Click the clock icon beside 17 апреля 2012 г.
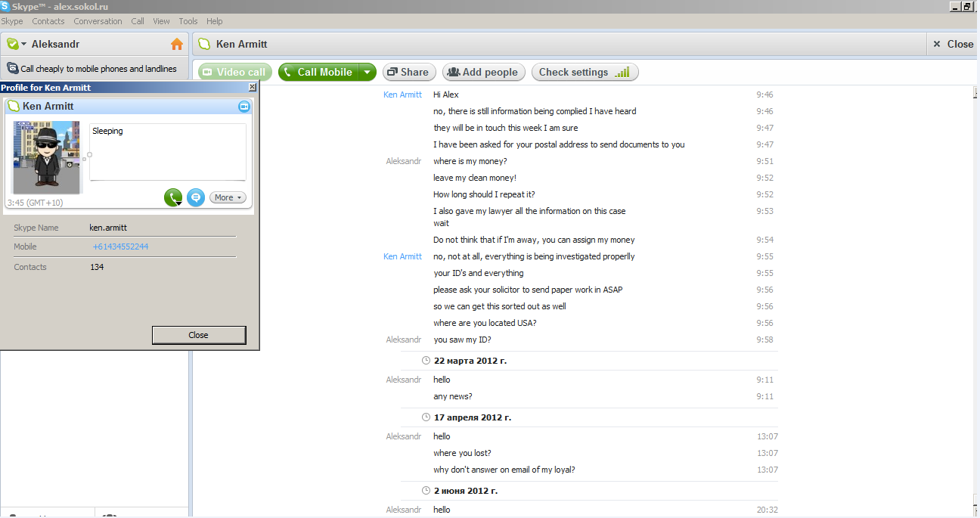The height and width of the screenshot is (518, 980). [x=426, y=417]
